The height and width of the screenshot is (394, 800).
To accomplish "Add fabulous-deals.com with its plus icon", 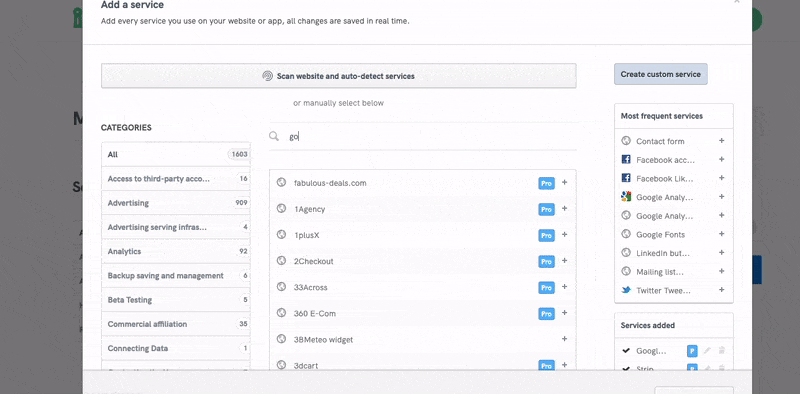I will [x=564, y=182].
